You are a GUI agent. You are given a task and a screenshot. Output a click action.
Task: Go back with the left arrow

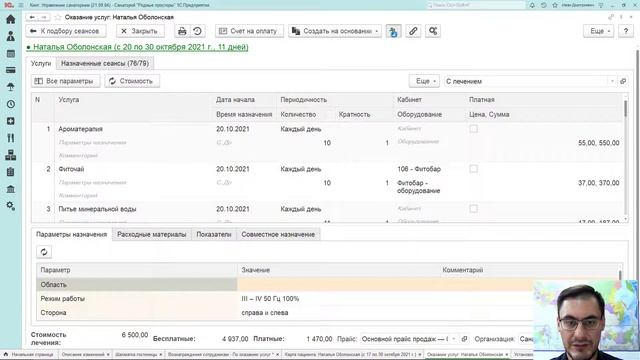click(x=32, y=17)
